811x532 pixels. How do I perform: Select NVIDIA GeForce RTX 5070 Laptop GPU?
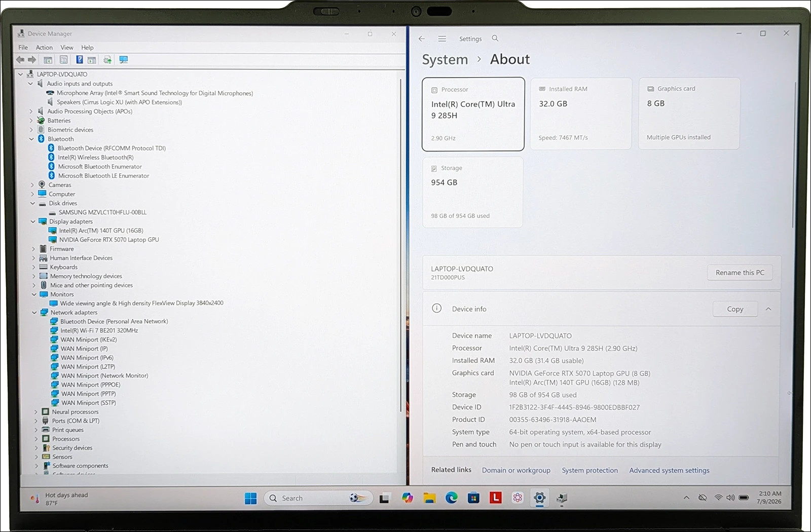point(108,240)
